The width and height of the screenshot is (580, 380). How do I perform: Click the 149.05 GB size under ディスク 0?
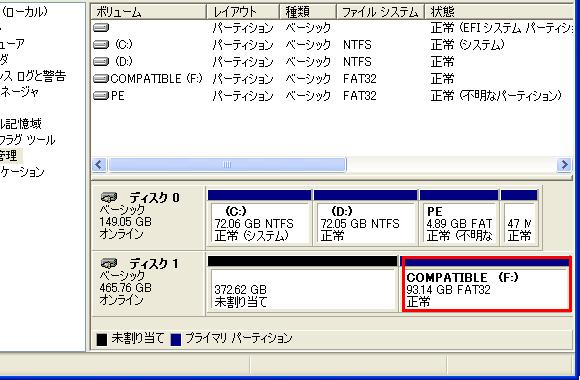tap(125, 222)
